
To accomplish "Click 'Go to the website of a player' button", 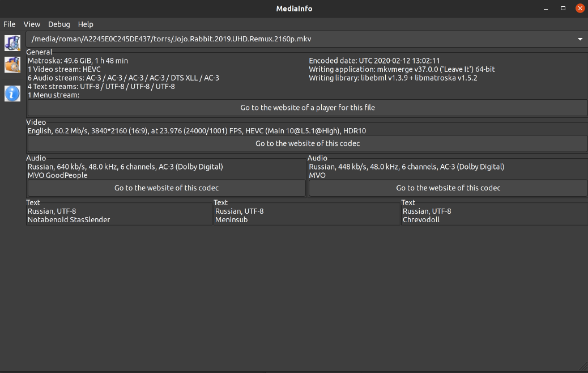I will pyautogui.click(x=308, y=108).
